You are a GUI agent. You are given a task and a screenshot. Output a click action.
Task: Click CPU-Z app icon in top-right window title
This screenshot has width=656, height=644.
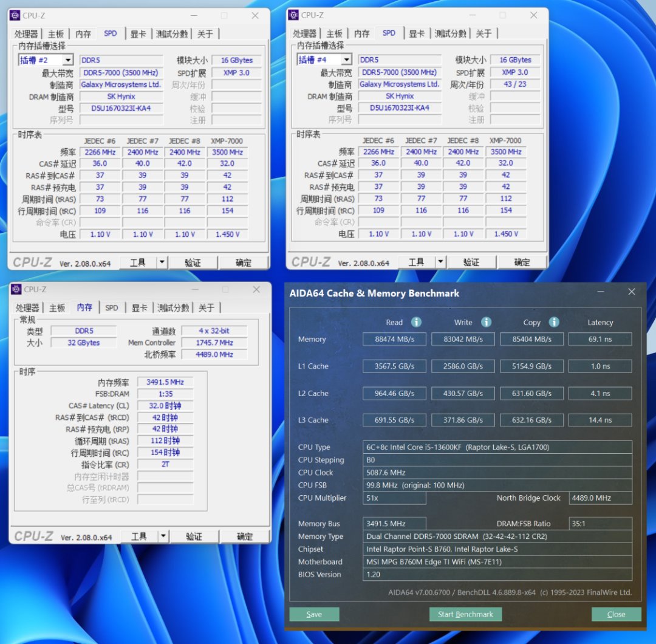294,15
